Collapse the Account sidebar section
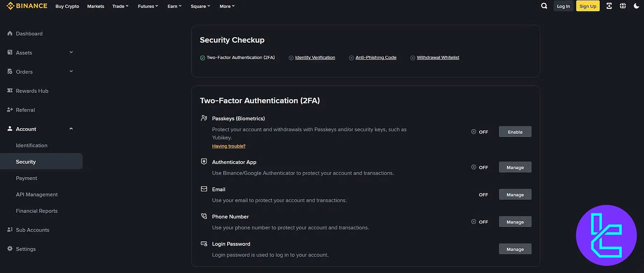The image size is (644, 273). click(x=71, y=129)
